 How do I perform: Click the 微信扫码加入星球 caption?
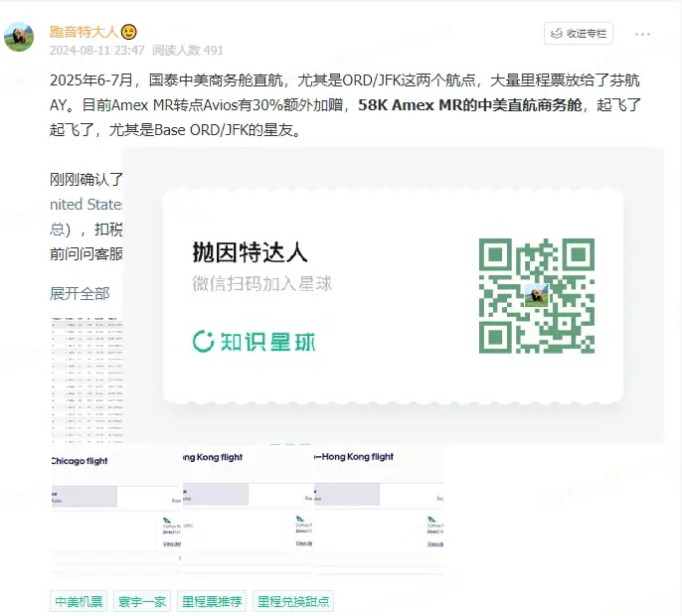(261, 283)
